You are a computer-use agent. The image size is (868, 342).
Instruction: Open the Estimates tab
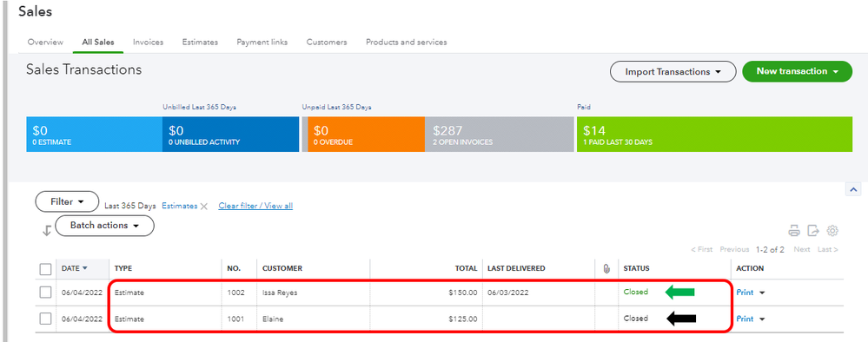pyautogui.click(x=200, y=42)
